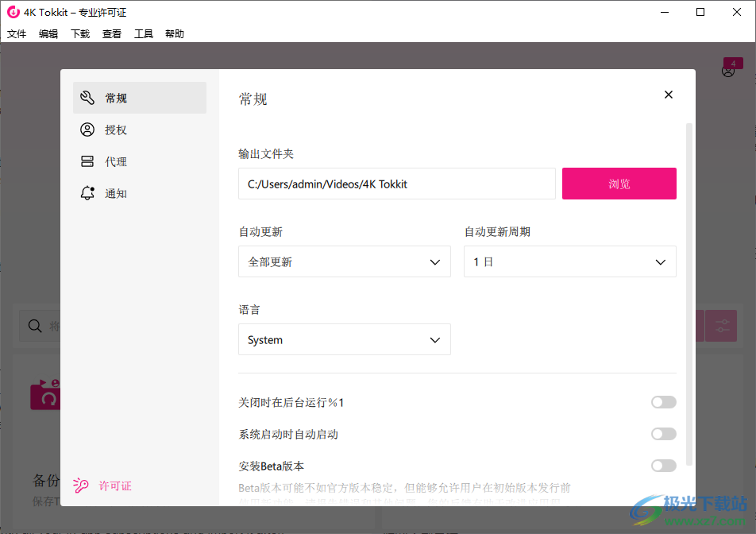Click the pink backup camera icon
756x534 pixels.
45,395
